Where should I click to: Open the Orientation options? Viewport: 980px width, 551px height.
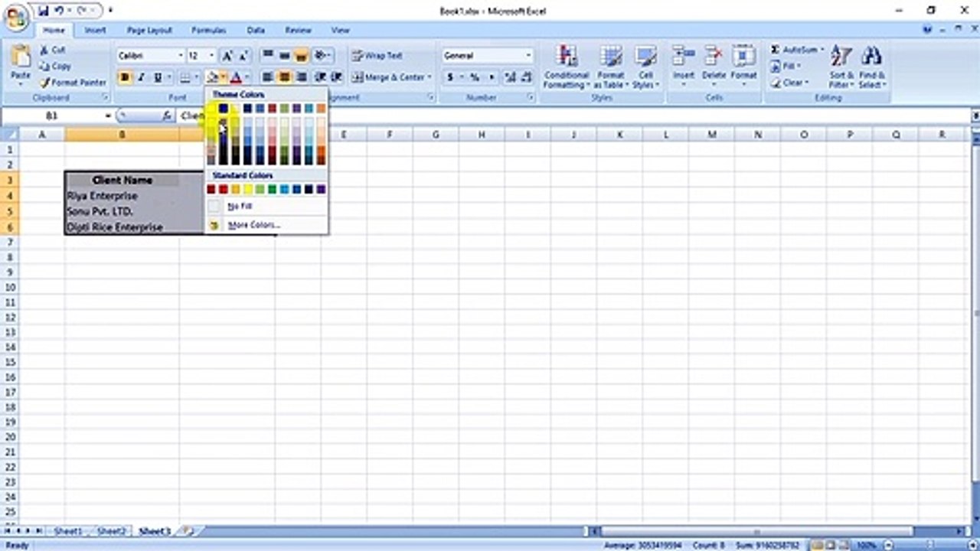click(x=322, y=55)
